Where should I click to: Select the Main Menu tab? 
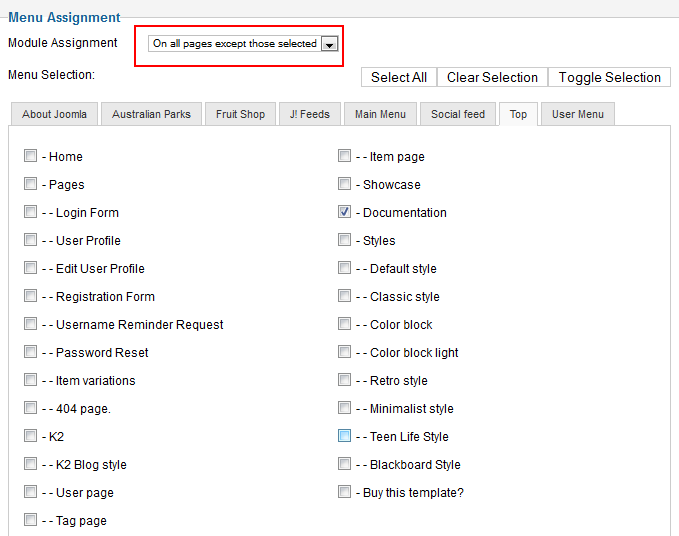coord(380,114)
